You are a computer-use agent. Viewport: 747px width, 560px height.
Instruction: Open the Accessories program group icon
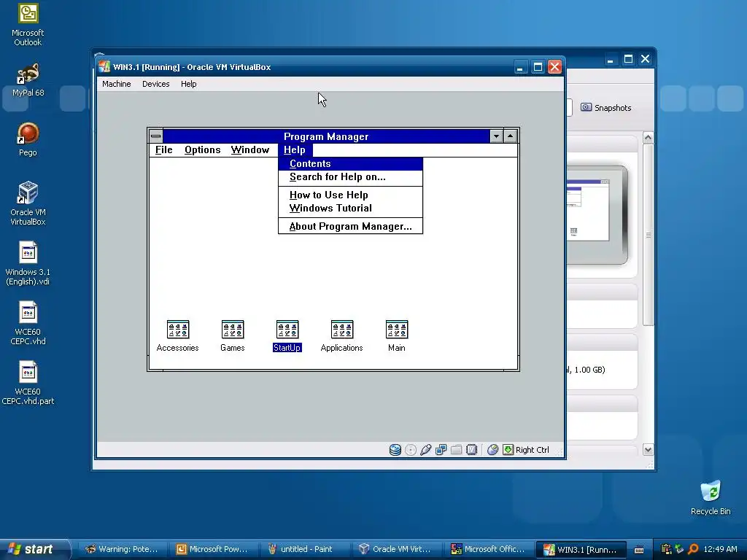(178, 330)
